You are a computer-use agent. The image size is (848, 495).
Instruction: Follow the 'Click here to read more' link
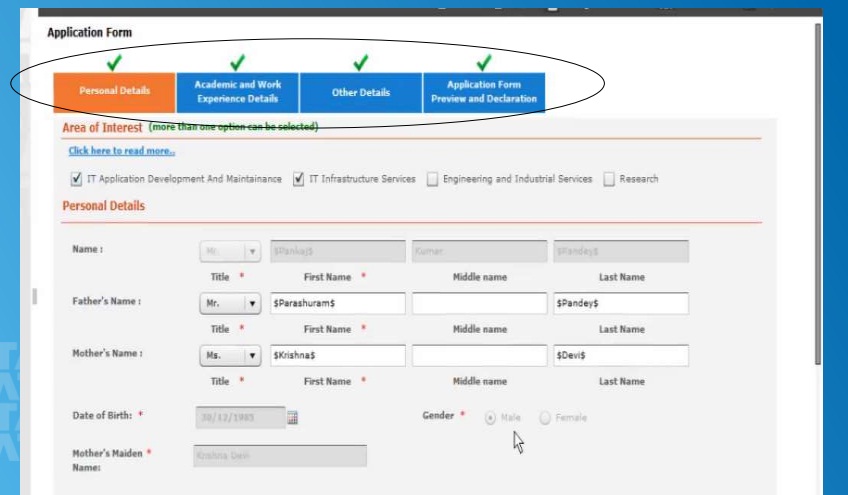pyautogui.click(x=122, y=151)
